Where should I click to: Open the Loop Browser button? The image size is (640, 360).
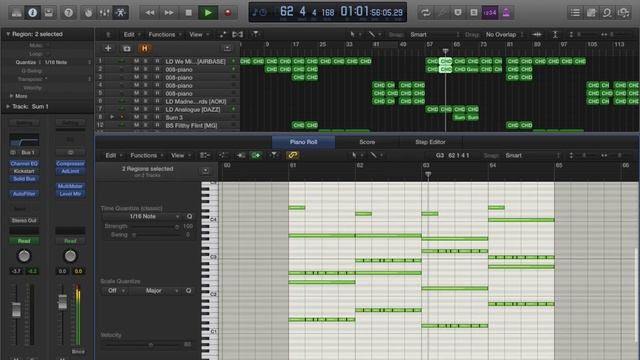pos(607,13)
